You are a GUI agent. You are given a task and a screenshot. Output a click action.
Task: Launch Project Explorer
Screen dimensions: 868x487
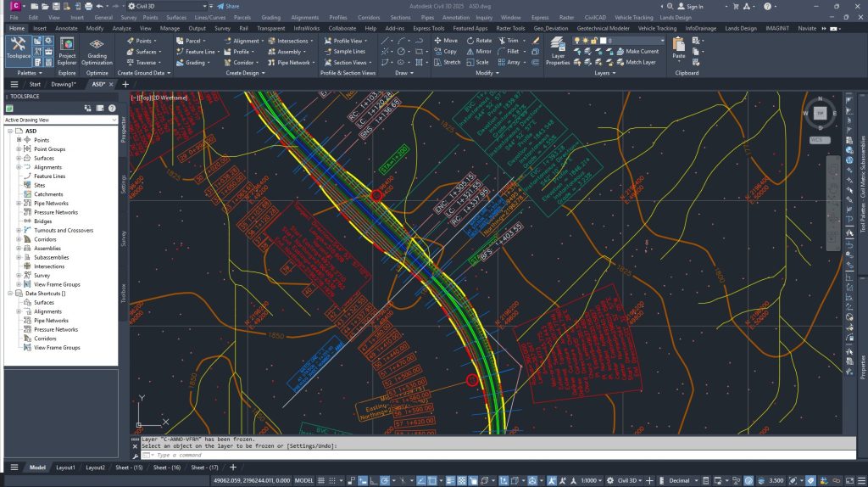[67, 49]
